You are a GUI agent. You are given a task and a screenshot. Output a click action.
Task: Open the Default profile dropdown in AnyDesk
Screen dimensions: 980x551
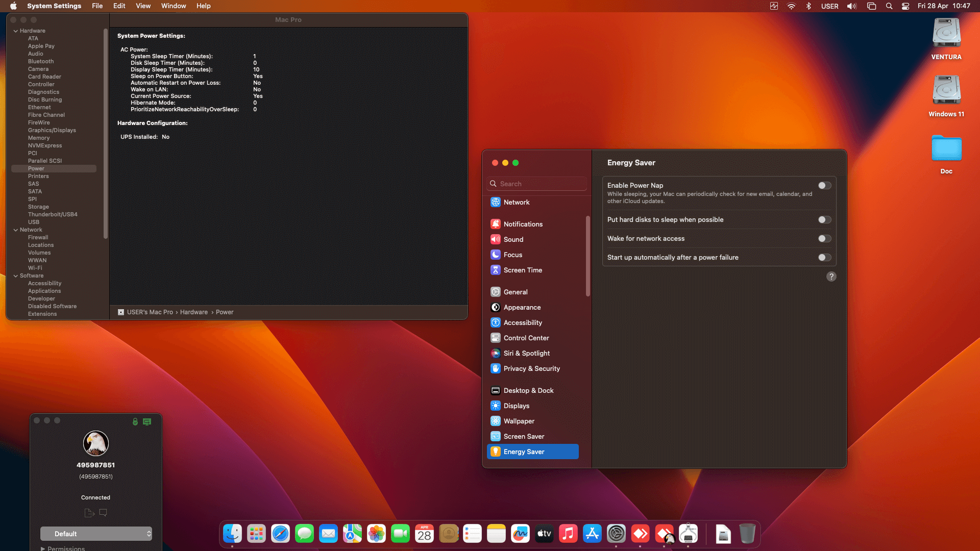click(96, 534)
